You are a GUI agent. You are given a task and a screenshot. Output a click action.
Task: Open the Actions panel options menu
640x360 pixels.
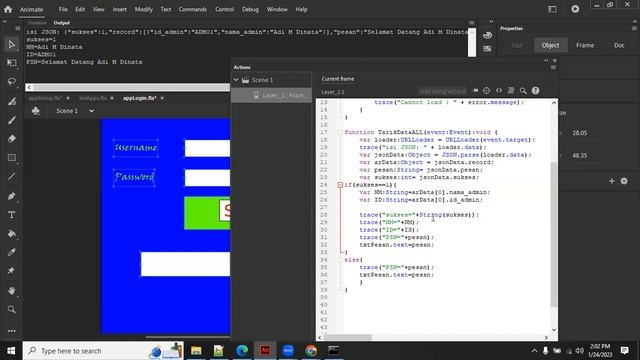553,67
